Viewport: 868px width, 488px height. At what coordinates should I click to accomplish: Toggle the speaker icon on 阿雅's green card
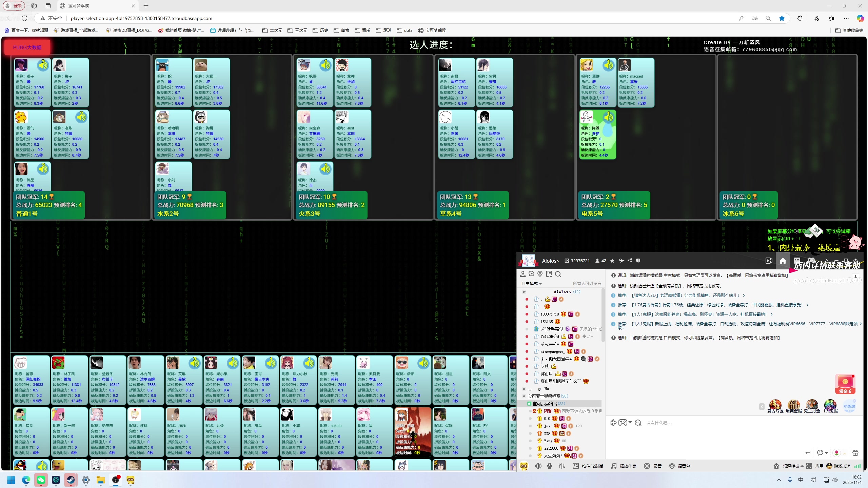tap(608, 117)
